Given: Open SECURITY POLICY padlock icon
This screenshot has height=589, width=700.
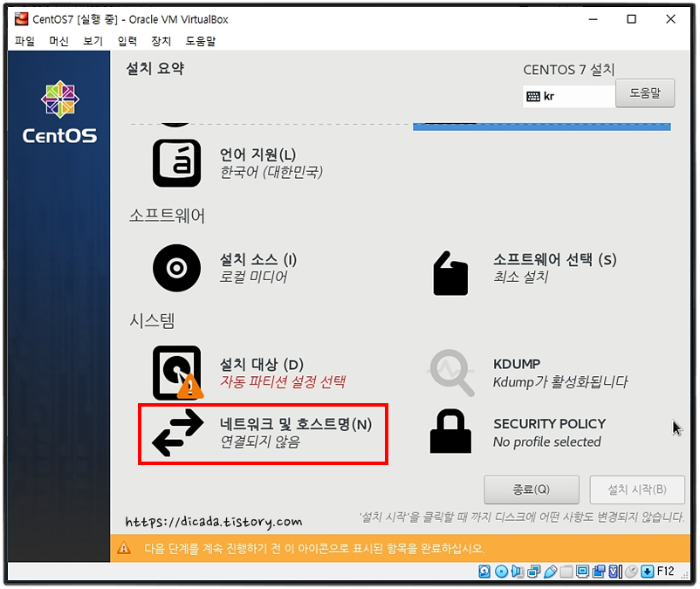Looking at the screenshot, I should coord(450,431).
